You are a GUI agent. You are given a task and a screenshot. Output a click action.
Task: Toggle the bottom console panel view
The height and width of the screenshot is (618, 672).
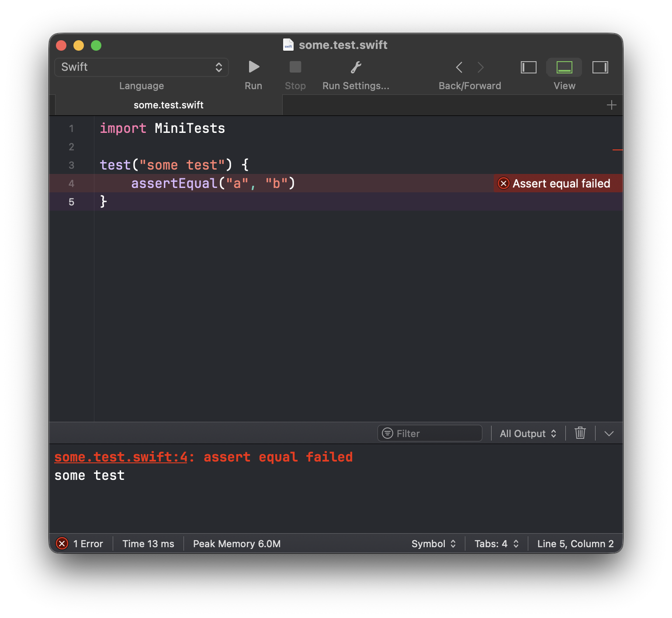tap(564, 67)
